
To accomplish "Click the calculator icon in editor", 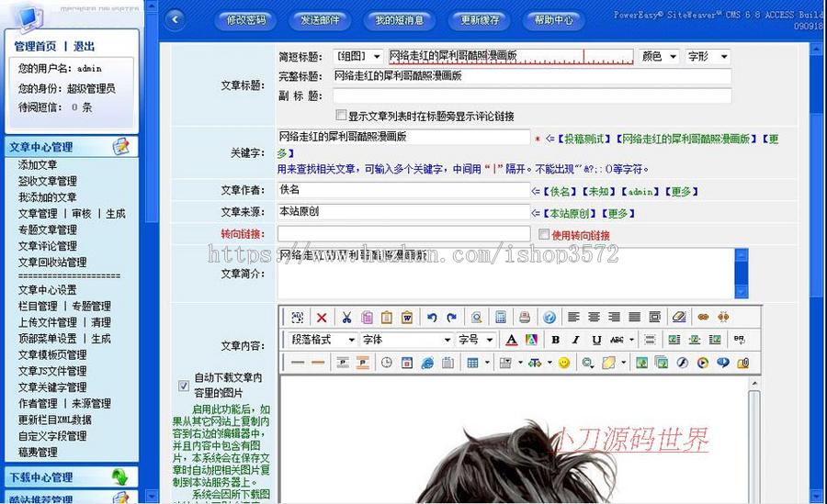I will coord(501,318).
